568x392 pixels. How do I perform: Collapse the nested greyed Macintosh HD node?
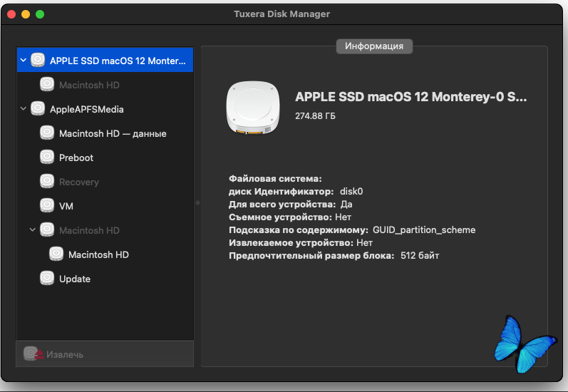33,230
